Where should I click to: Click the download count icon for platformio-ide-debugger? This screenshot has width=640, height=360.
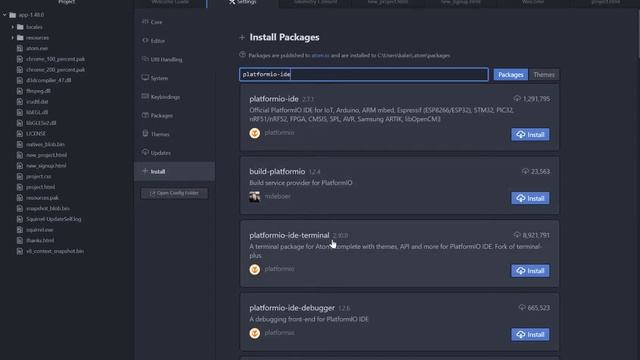522,307
